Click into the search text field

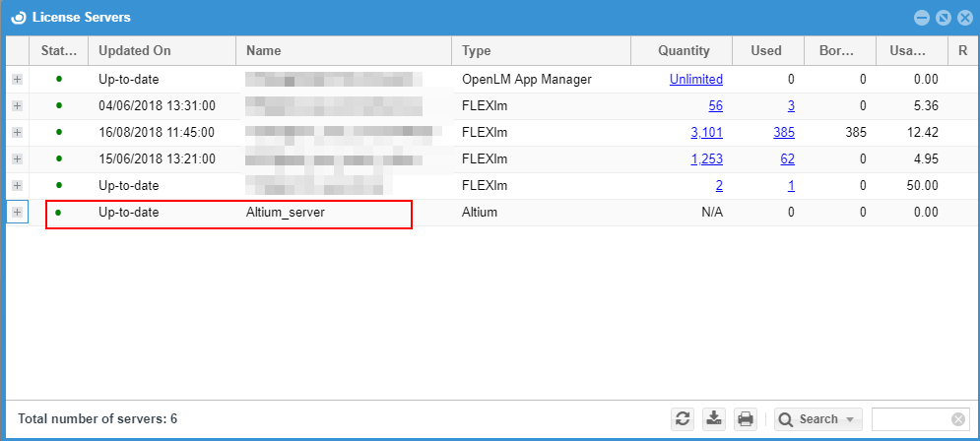[x=910, y=419]
